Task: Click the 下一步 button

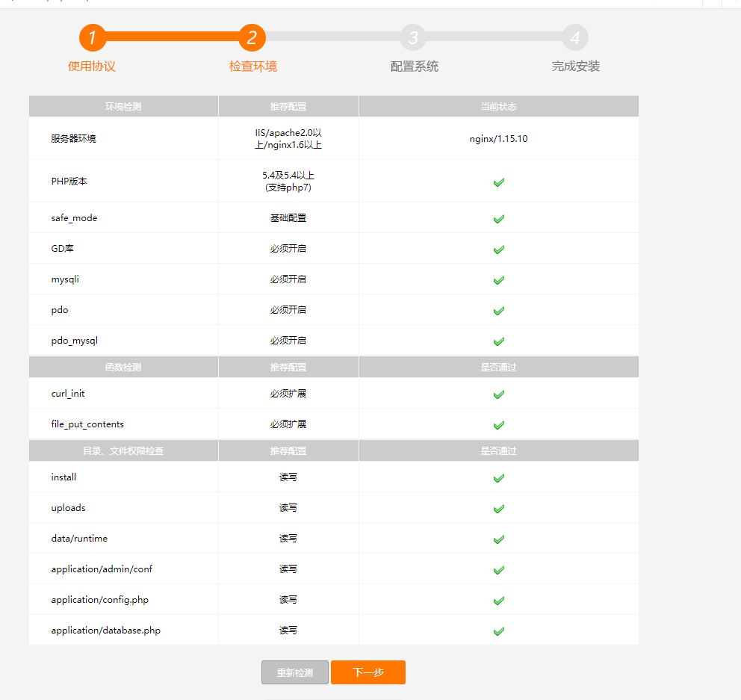Action: pyautogui.click(x=368, y=672)
